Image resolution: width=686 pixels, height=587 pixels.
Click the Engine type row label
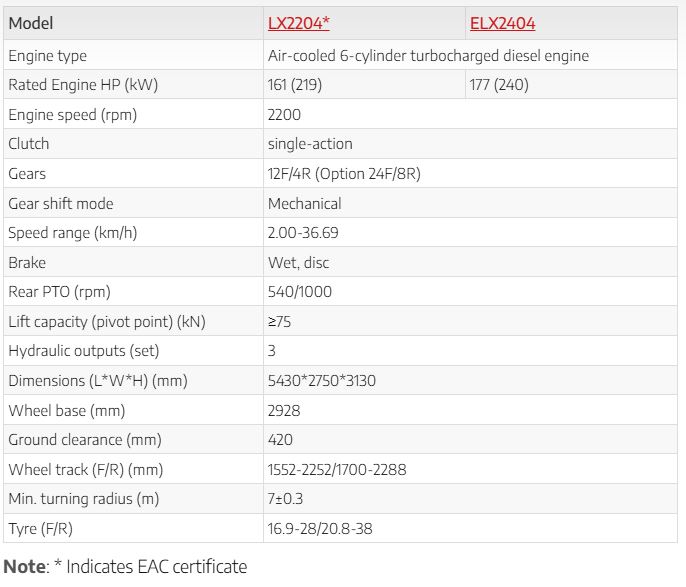coord(47,56)
